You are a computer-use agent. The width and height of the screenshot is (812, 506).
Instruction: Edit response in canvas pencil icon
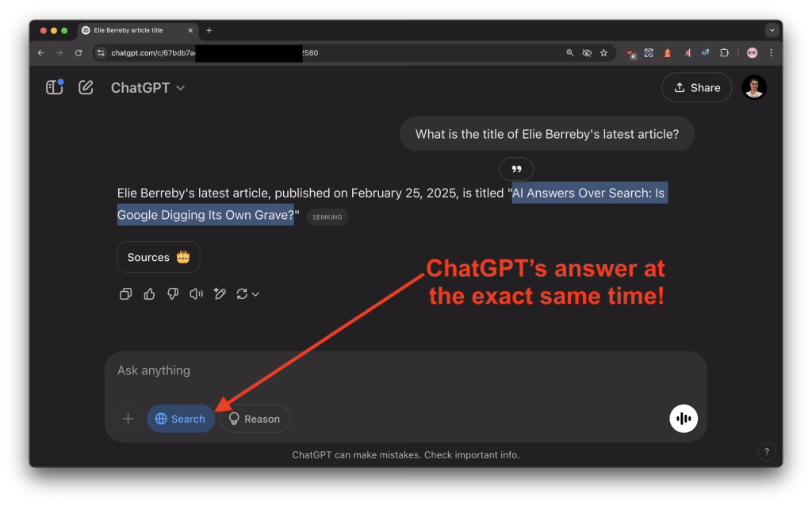tap(220, 294)
